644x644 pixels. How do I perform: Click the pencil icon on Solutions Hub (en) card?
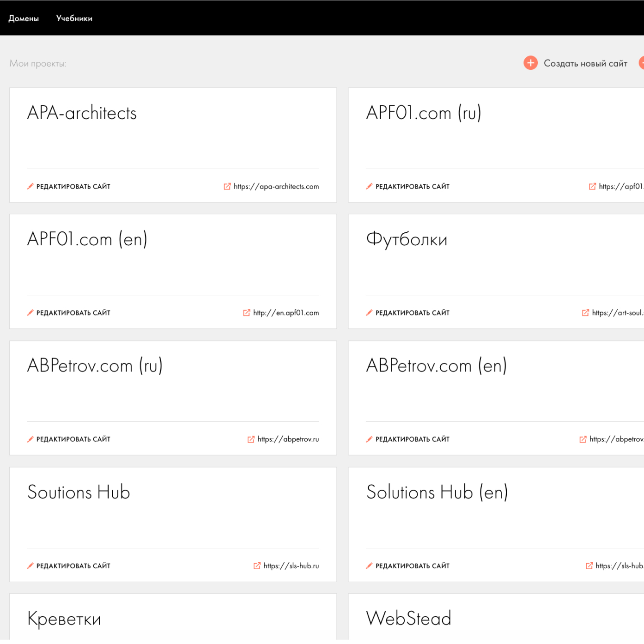click(x=370, y=565)
